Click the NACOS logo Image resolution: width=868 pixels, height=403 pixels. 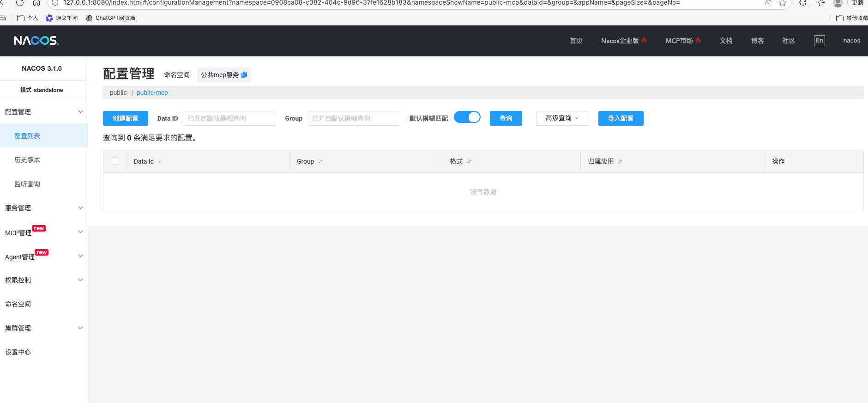36,41
